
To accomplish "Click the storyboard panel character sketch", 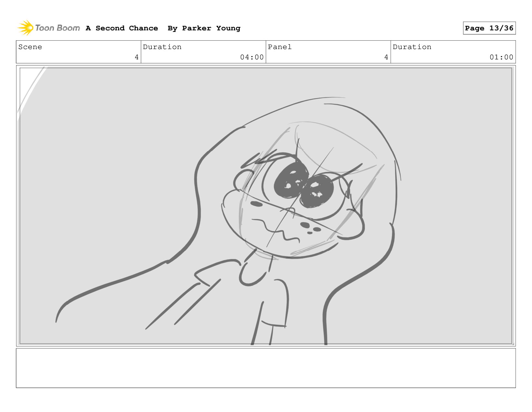I will [x=266, y=206].
